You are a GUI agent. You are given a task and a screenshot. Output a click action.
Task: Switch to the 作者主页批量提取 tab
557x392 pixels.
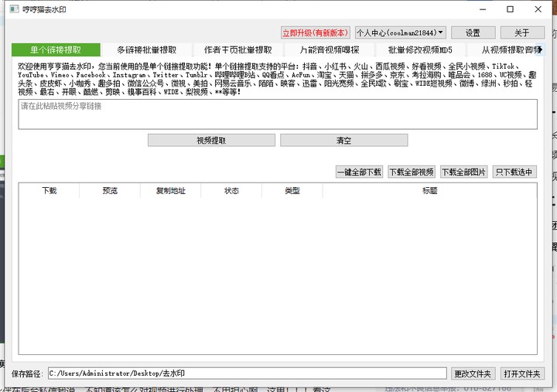click(238, 49)
